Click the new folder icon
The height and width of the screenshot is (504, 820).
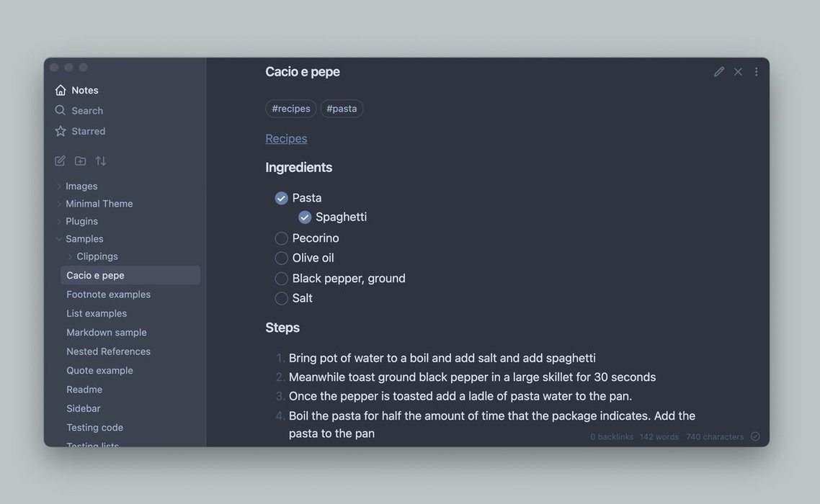[x=80, y=161]
